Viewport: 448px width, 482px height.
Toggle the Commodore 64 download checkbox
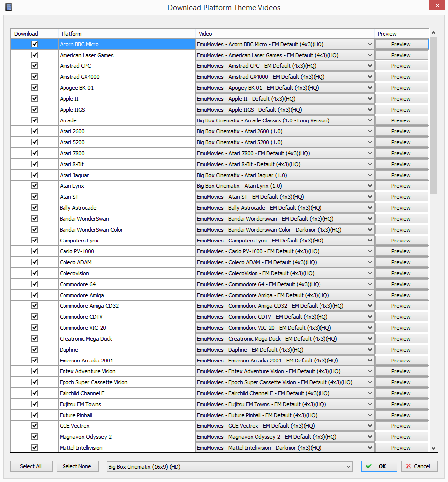[34, 284]
